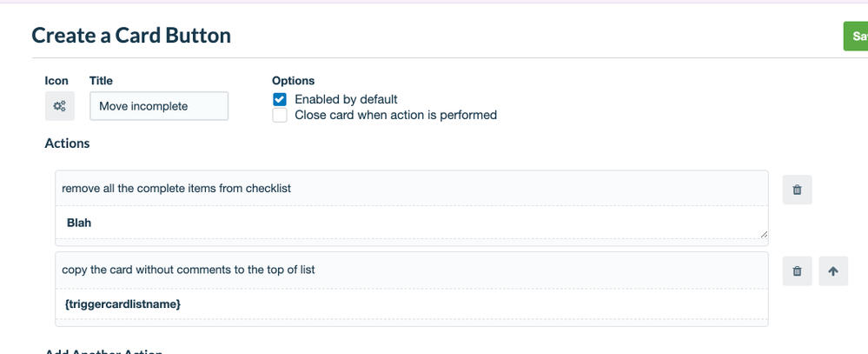Image resolution: width=868 pixels, height=354 pixels.
Task: Click the Options label above checkboxes
Action: (294, 81)
